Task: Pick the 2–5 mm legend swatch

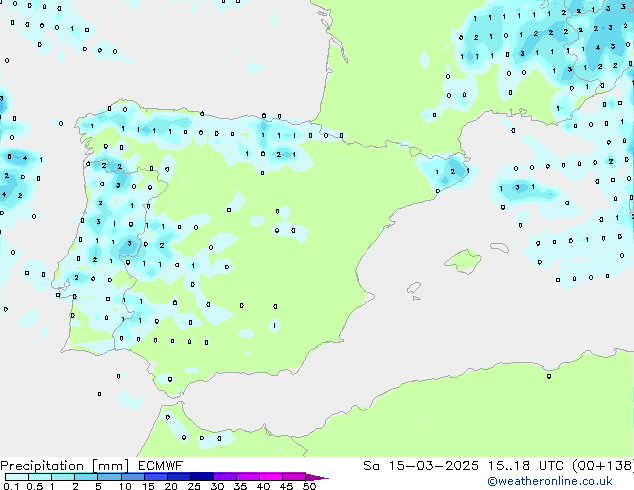Action: [86, 477]
